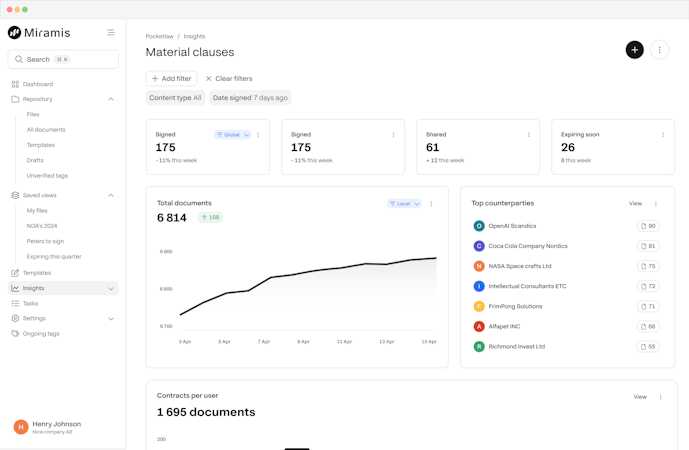Open Unverified tags in sidebar
The height and width of the screenshot is (450, 689).
tap(47, 176)
